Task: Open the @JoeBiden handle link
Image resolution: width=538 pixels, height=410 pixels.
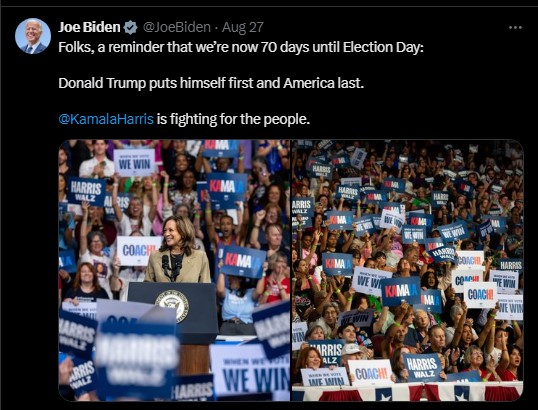Action: point(176,27)
